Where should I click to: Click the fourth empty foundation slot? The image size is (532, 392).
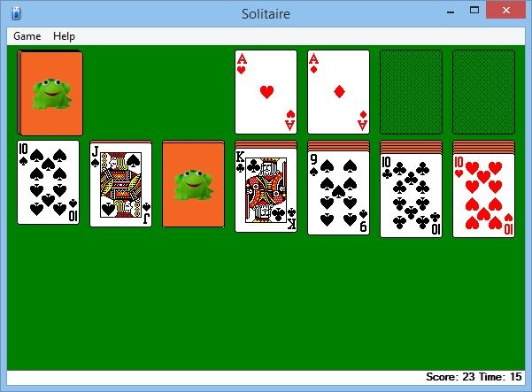(484, 92)
